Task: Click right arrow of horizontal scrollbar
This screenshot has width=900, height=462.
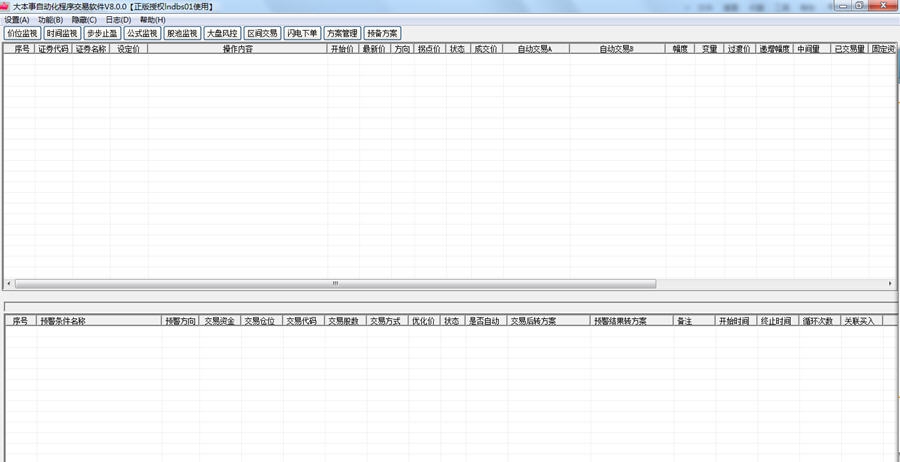Action: [x=890, y=284]
